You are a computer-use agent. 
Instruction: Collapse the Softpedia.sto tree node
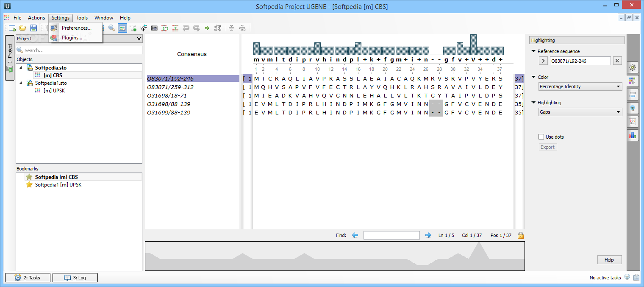[x=21, y=67]
